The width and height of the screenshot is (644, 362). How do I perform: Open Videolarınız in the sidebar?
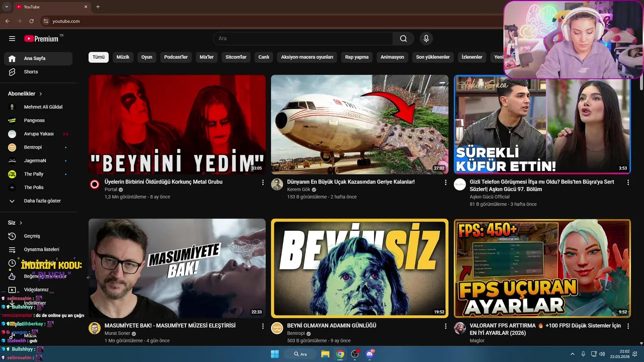click(x=38, y=290)
